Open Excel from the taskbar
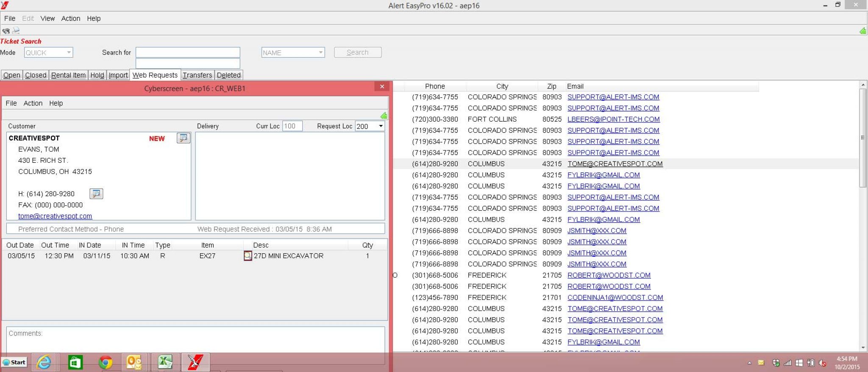Viewport: 868px width, 372px height. [x=165, y=362]
